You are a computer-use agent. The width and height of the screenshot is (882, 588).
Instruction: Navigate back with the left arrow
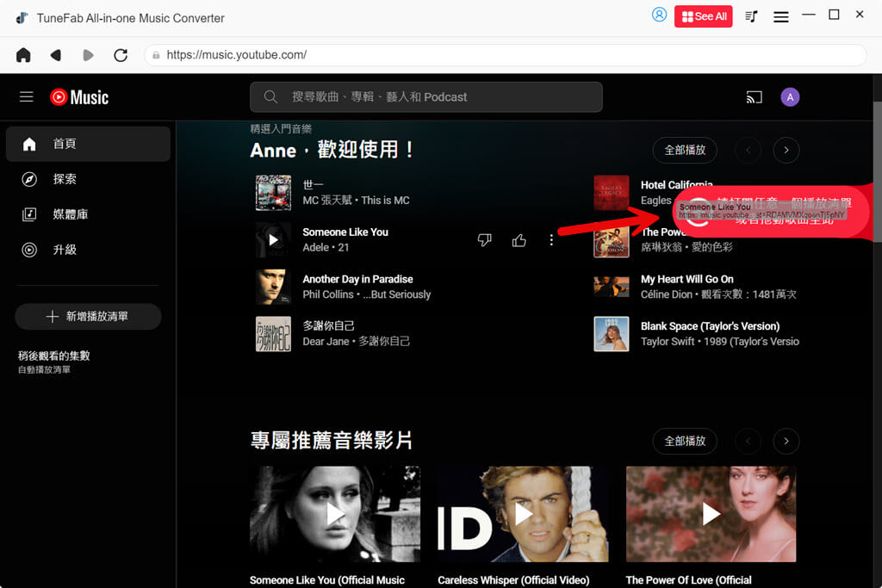(56, 55)
